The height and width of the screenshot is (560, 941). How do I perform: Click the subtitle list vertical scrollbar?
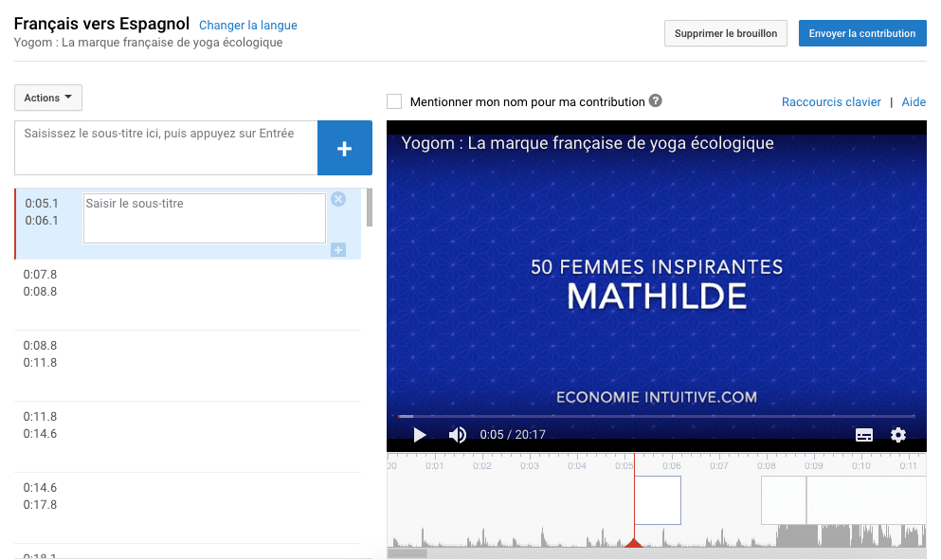click(x=369, y=208)
